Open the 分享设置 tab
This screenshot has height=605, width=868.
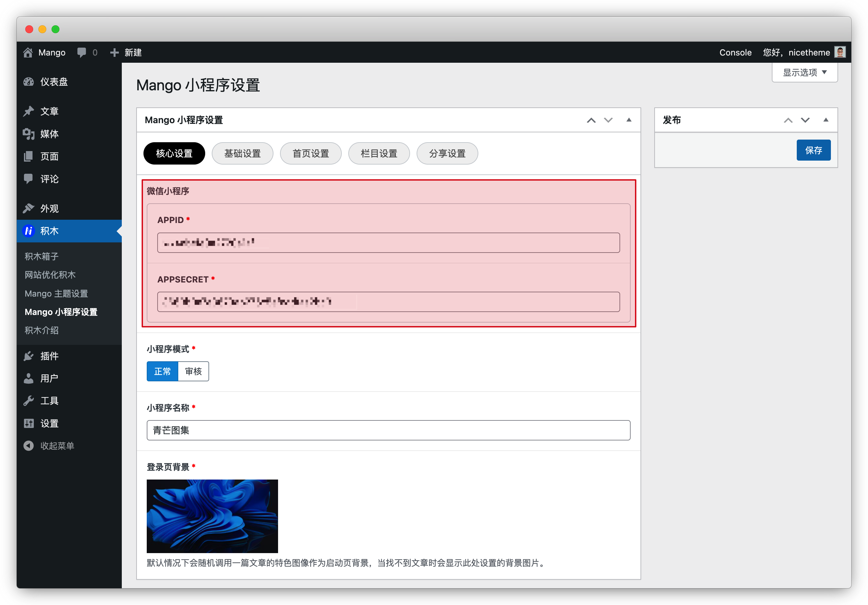(x=447, y=153)
